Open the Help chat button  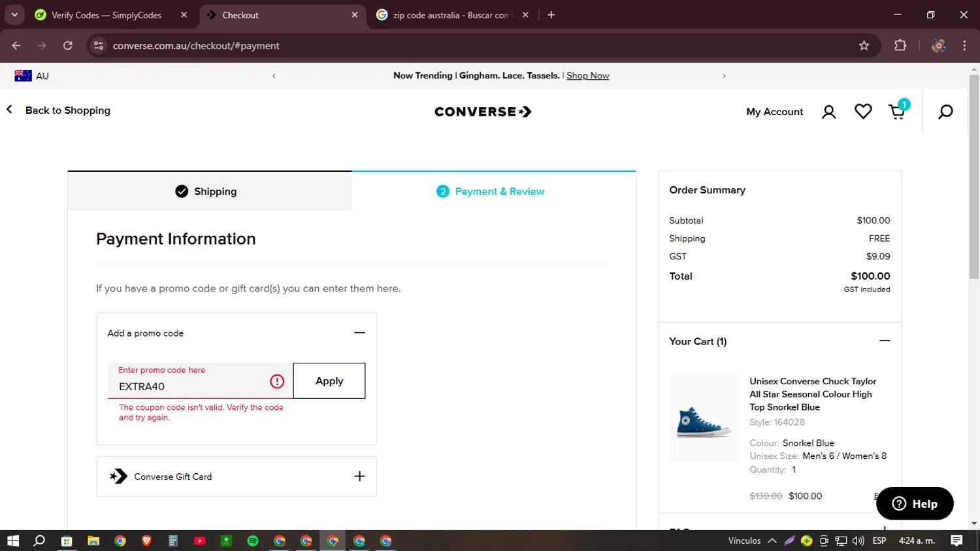pyautogui.click(x=915, y=503)
